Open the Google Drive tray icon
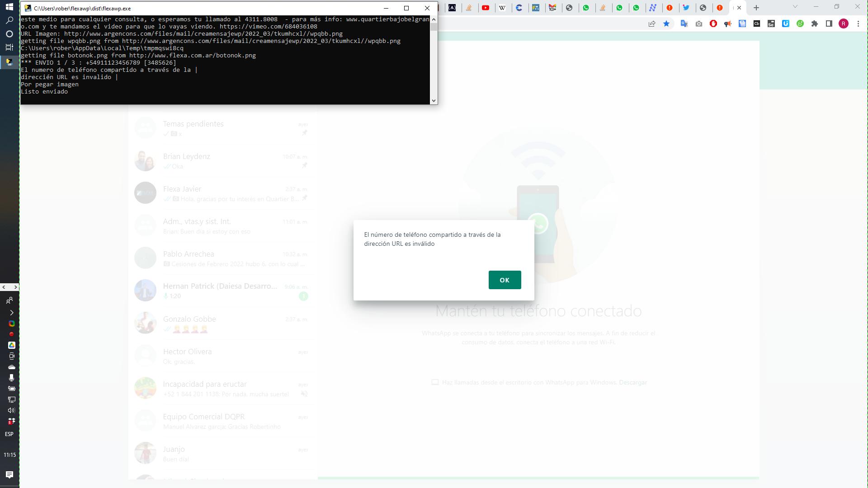Screen dimensions: 868x488 pos(11,345)
